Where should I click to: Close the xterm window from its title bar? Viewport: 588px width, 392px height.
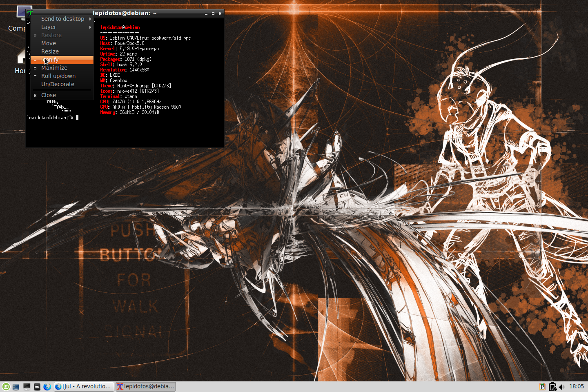click(x=220, y=13)
